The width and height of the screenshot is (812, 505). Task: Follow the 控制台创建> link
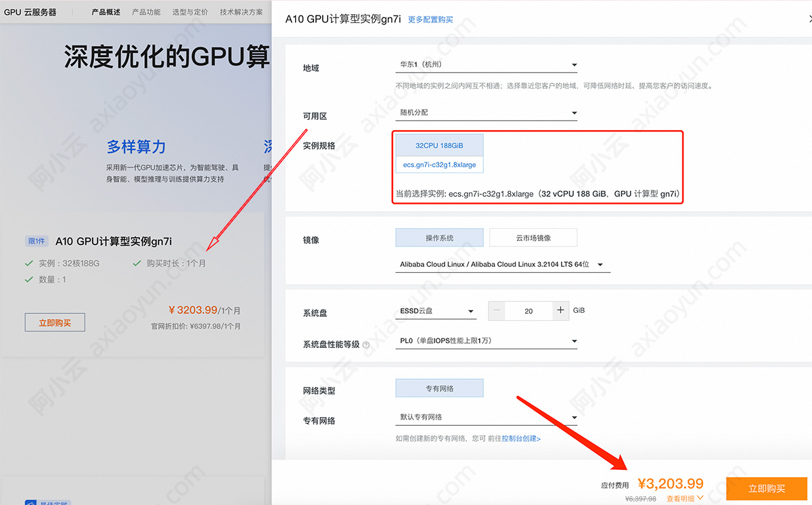pos(521,439)
